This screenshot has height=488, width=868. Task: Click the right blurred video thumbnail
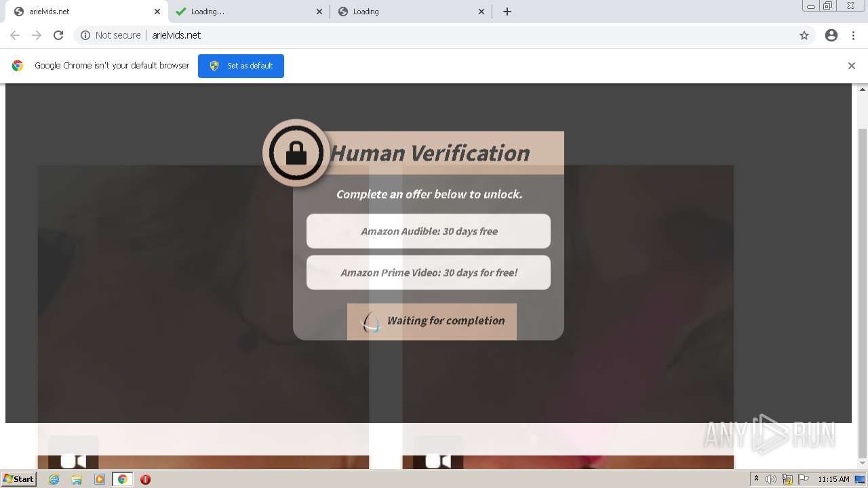(568, 317)
